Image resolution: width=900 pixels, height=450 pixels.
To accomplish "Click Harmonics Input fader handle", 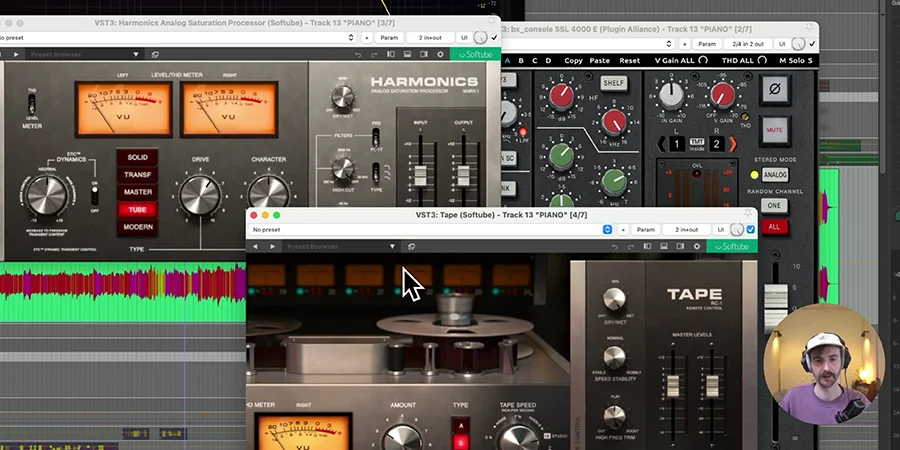I will coord(421,176).
